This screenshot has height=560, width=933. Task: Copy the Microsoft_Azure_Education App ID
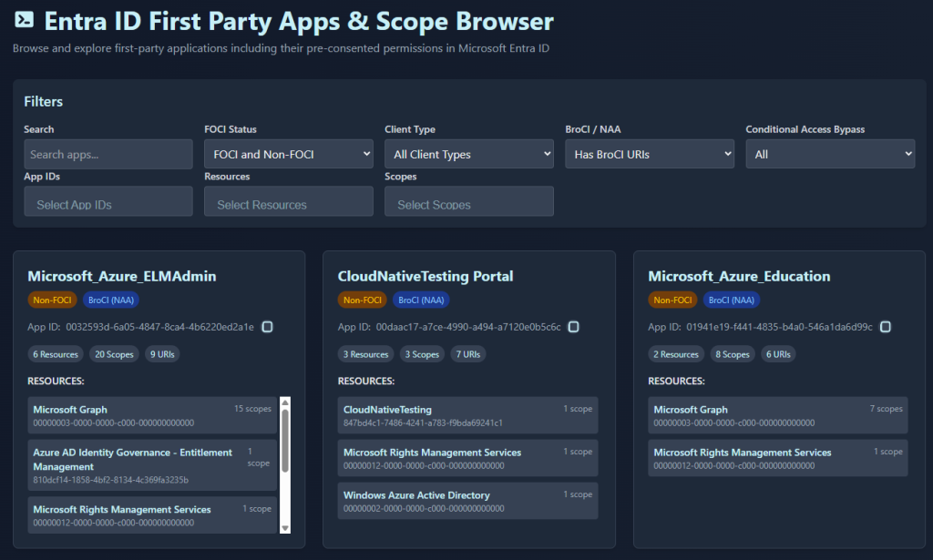pos(886,327)
